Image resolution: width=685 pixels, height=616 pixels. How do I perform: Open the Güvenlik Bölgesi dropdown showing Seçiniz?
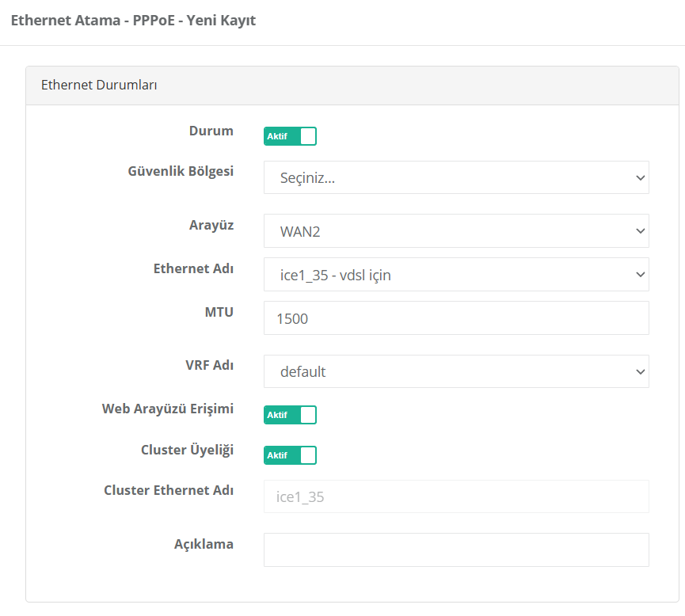[456, 178]
